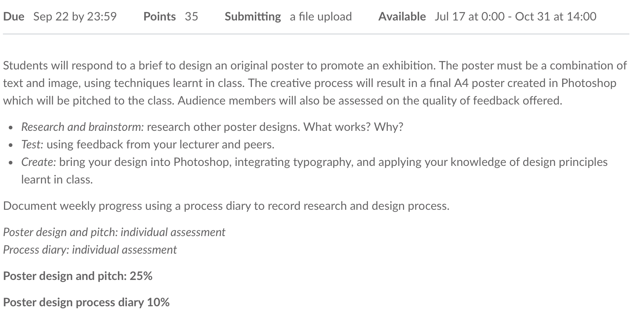Screen dimensions: 644x326
Task: Click 'Research and brainstorm:' italic text
Action: 83,127
